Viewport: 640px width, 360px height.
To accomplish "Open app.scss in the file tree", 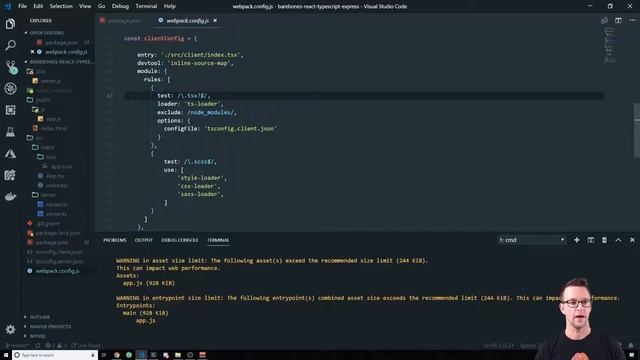I will tap(61, 167).
